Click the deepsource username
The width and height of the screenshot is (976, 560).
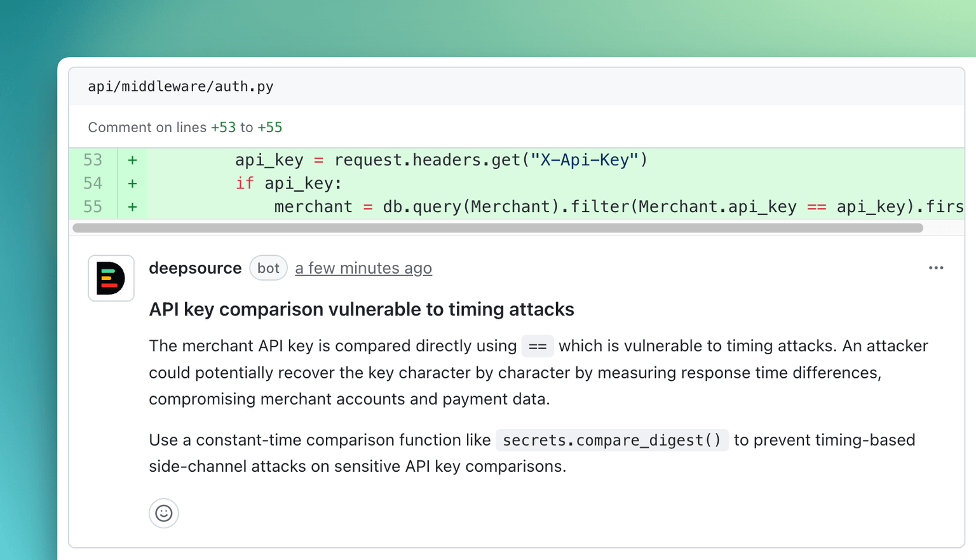[195, 268]
